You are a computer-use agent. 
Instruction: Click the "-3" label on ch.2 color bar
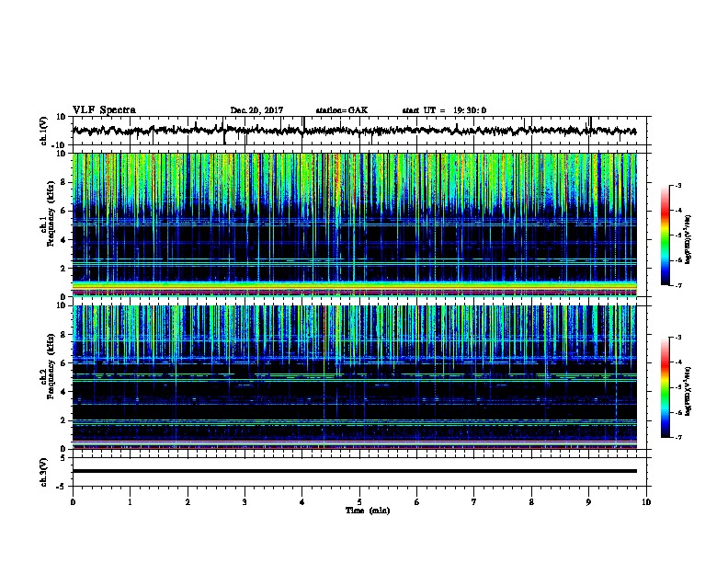click(677, 338)
